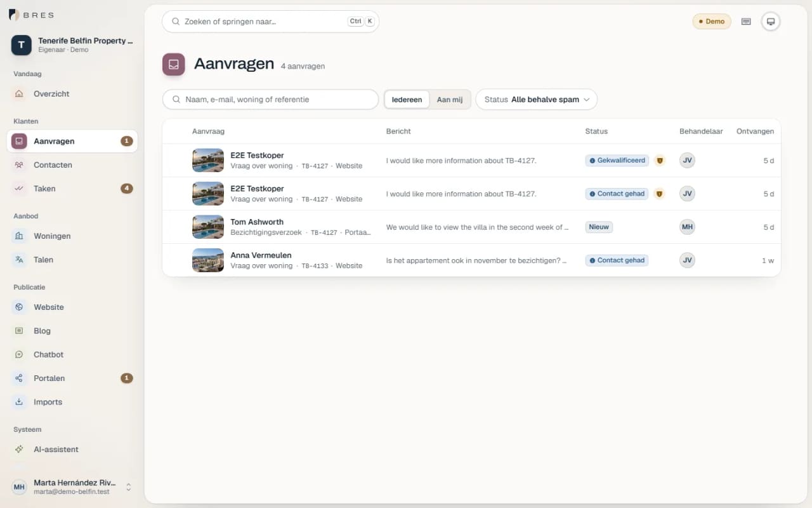Click the Aanvragen page header icon
The height and width of the screenshot is (508, 812).
tap(174, 64)
